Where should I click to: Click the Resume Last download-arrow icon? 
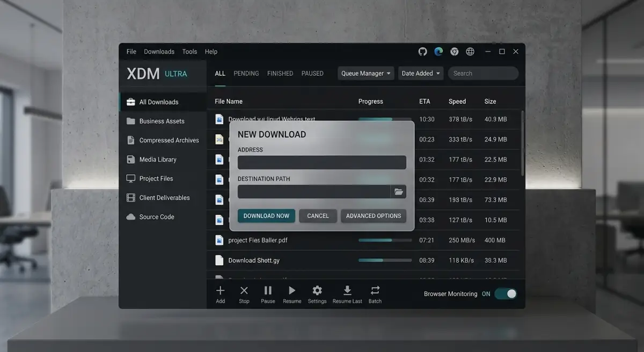point(347,291)
